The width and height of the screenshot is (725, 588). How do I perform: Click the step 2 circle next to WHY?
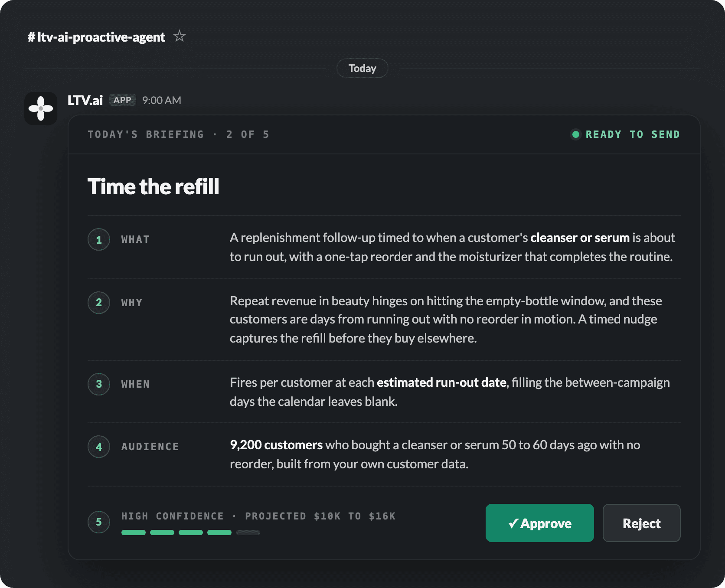coord(99,303)
